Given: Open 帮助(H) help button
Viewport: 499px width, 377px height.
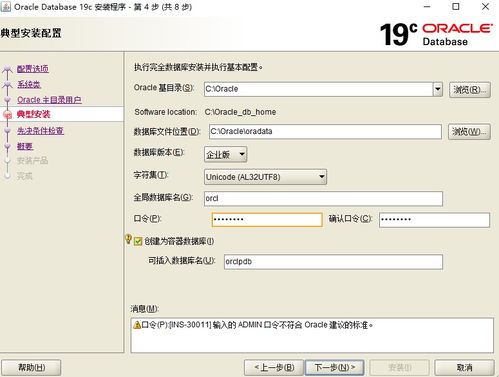Looking at the screenshot, I should (x=31, y=367).
